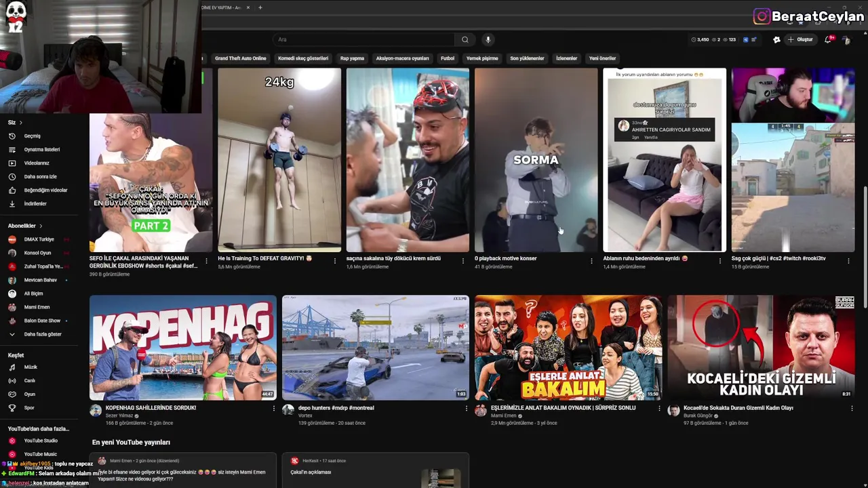Select the Futbol filter chip
Viewport: 868px width, 488px height.
tap(448, 58)
